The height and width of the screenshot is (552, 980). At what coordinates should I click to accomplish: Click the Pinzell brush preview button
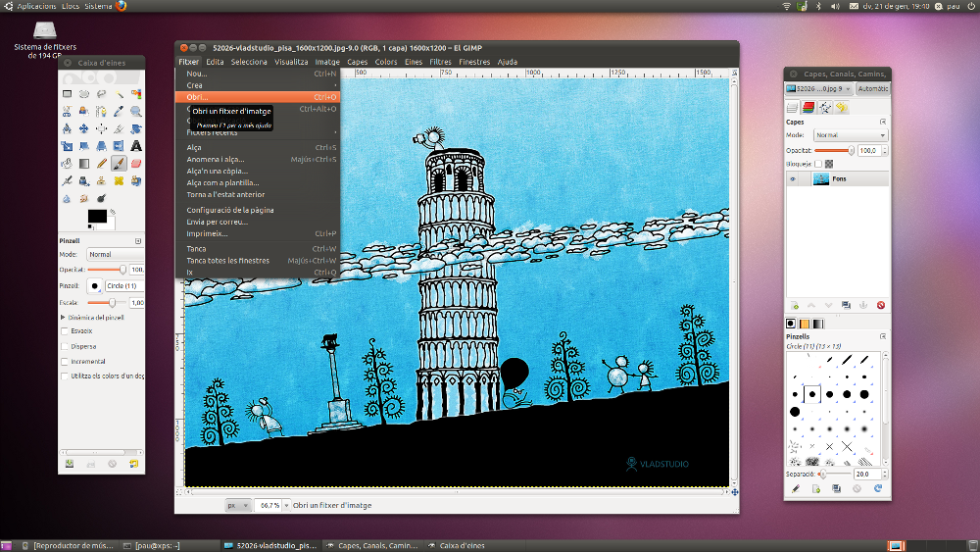(94, 285)
